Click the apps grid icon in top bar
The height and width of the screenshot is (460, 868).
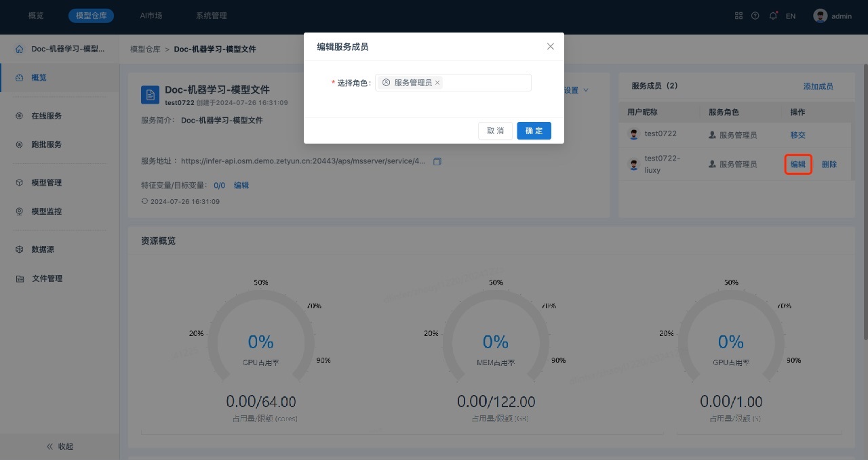pos(738,16)
